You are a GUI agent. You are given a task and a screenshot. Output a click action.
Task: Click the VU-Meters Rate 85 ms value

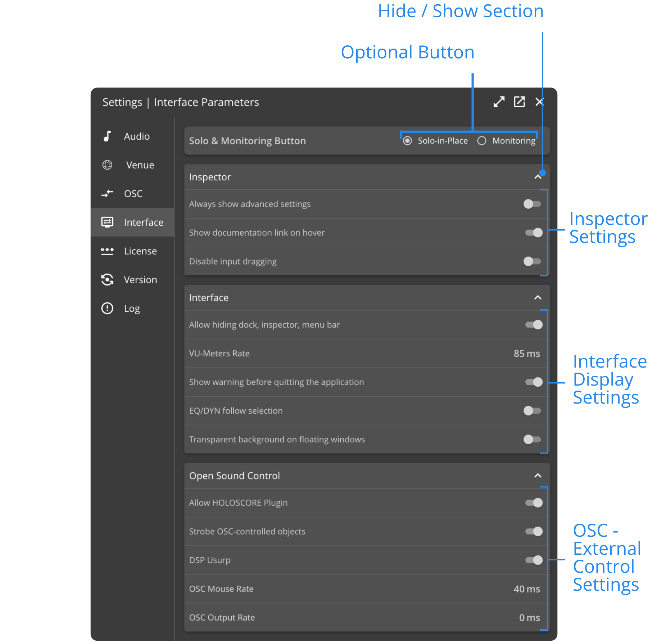click(x=526, y=353)
